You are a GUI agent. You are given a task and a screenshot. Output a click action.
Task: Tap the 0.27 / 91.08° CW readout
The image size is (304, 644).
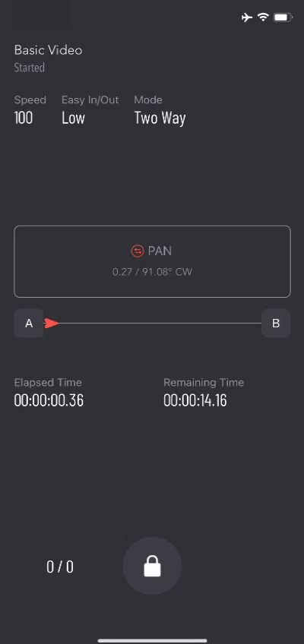[x=153, y=272]
